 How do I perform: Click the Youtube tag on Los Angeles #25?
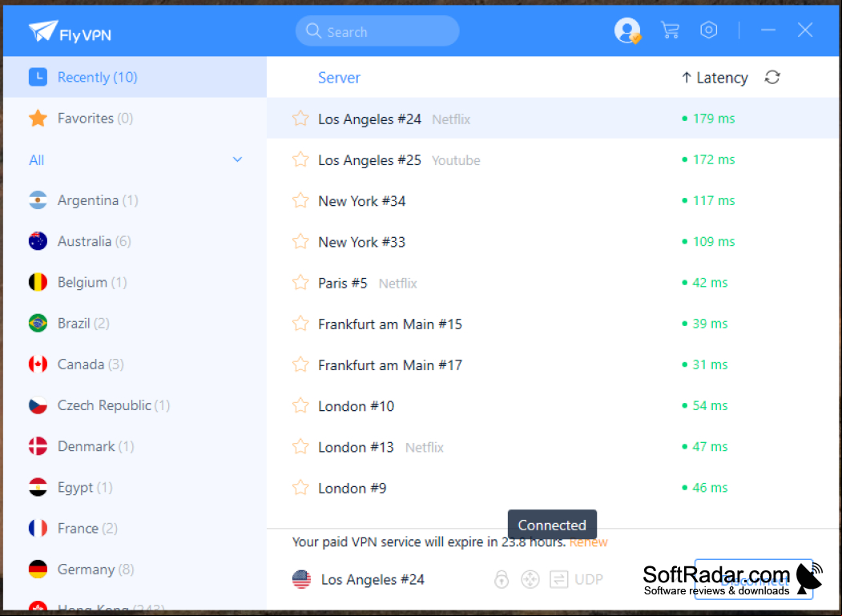pos(456,160)
